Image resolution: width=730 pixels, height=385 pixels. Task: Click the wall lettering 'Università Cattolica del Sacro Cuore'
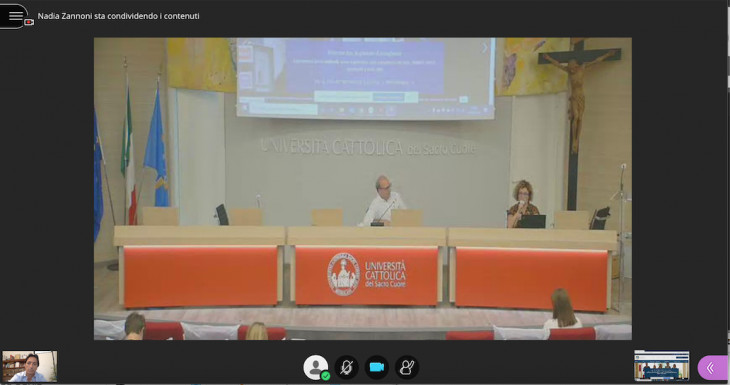click(368, 147)
